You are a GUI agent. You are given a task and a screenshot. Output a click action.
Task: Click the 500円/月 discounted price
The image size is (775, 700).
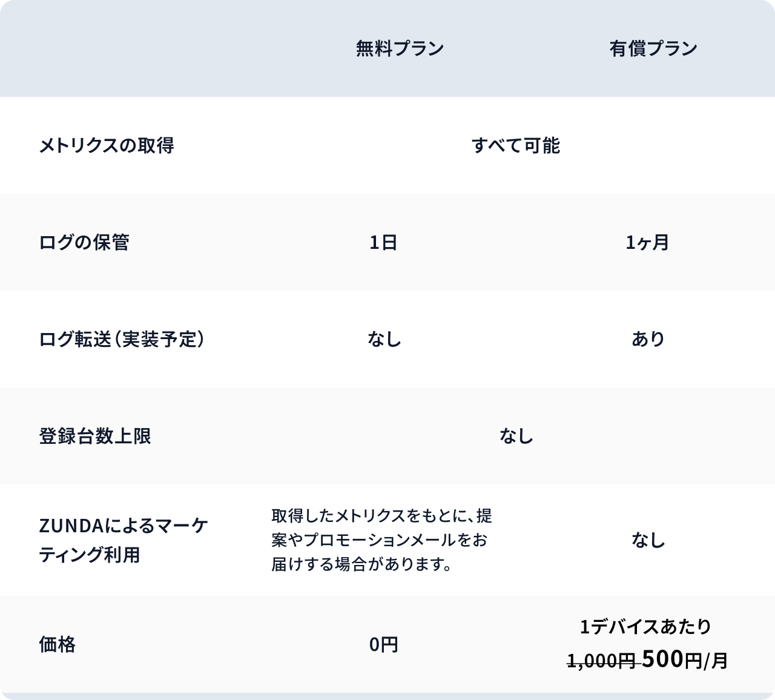[x=685, y=659]
